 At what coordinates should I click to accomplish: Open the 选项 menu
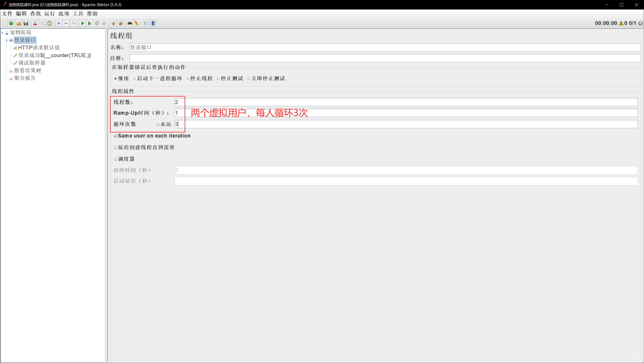pyautogui.click(x=63, y=14)
